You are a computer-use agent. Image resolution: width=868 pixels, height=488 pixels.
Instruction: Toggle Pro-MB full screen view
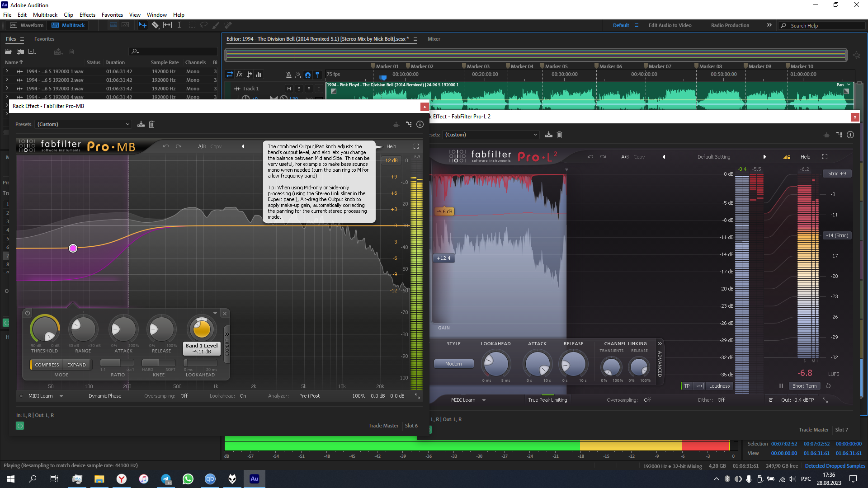416,146
